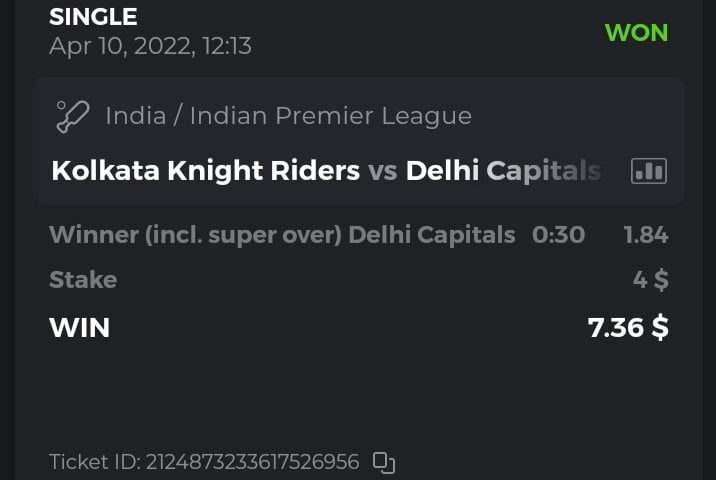Click the WIN label

80,327
